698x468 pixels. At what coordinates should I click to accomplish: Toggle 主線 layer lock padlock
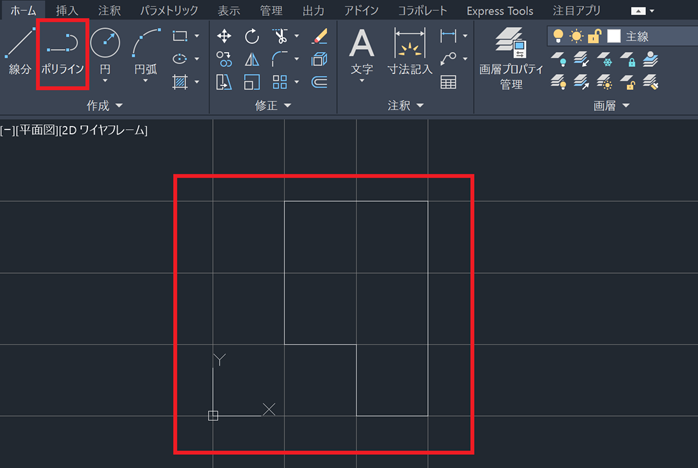[595, 36]
